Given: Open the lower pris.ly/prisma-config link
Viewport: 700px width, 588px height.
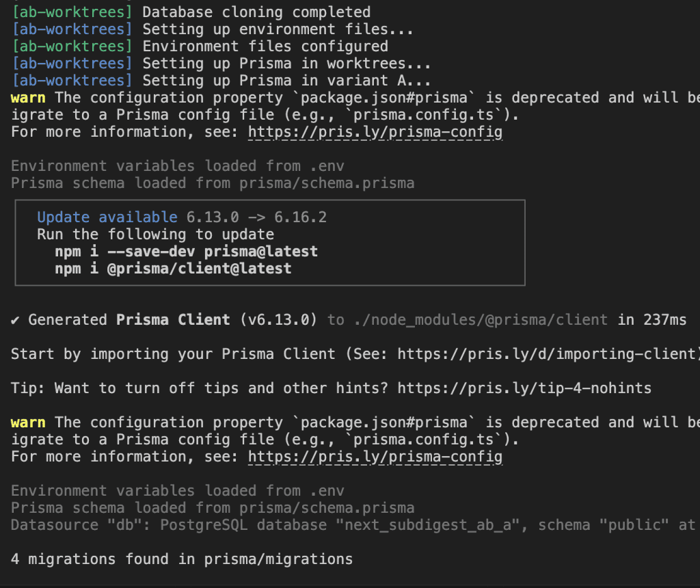Looking at the screenshot, I should (x=375, y=457).
